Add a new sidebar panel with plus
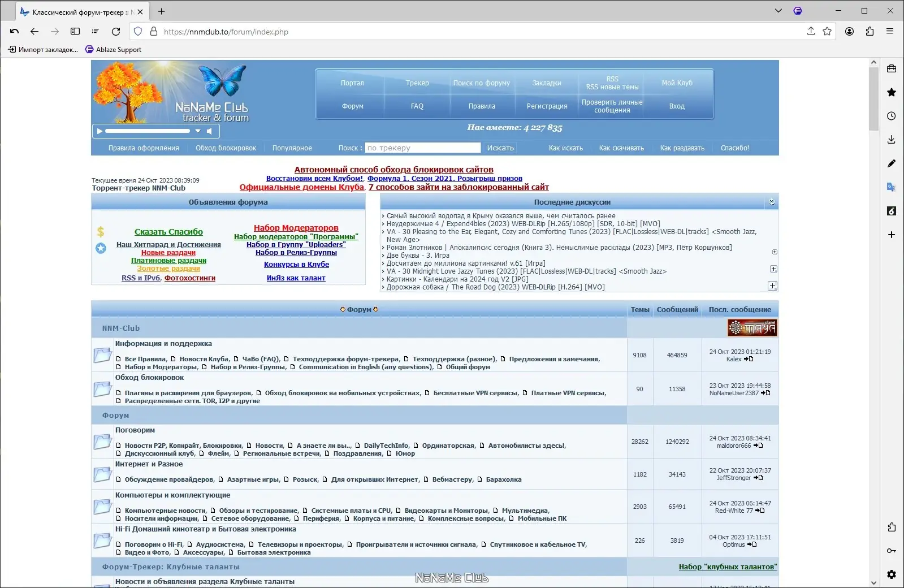The width and height of the screenshot is (904, 588). tap(892, 235)
